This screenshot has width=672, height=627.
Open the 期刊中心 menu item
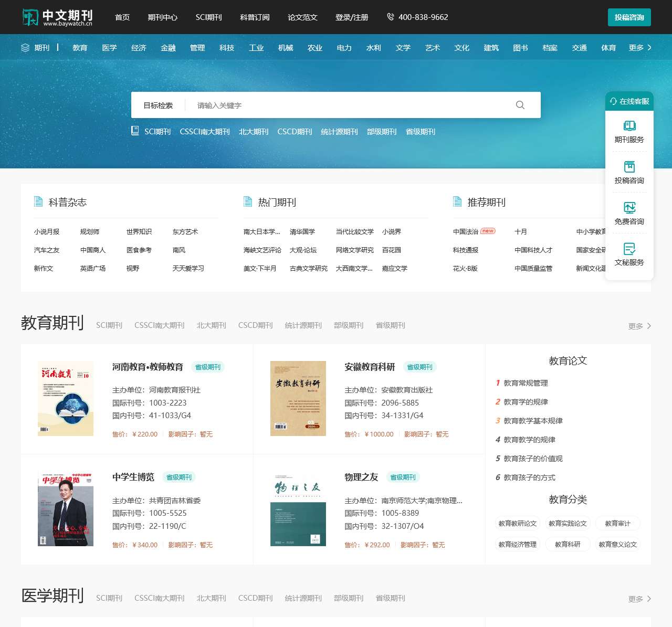[x=162, y=17]
